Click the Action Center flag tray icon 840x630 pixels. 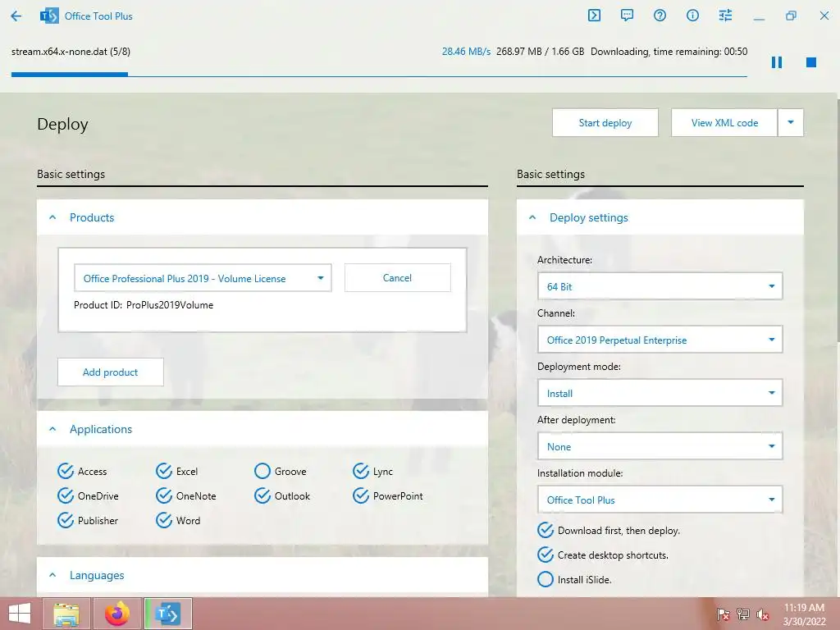click(724, 614)
